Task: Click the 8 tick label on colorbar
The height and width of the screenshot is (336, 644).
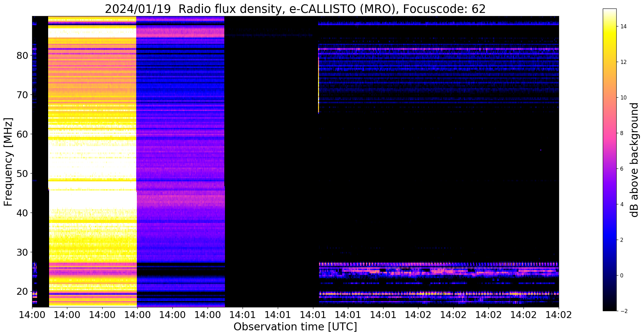Action: tap(621, 134)
